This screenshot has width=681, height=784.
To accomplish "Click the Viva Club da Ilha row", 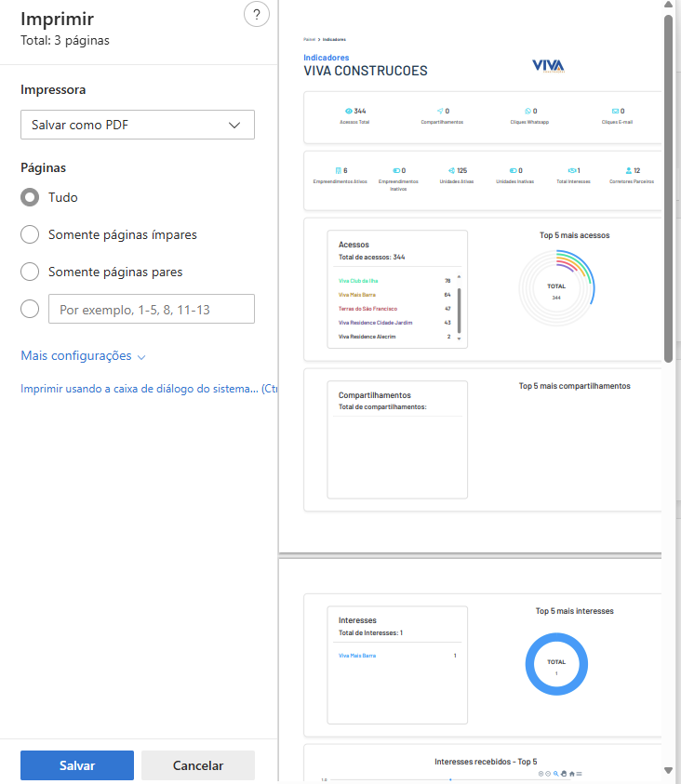I will [394, 281].
